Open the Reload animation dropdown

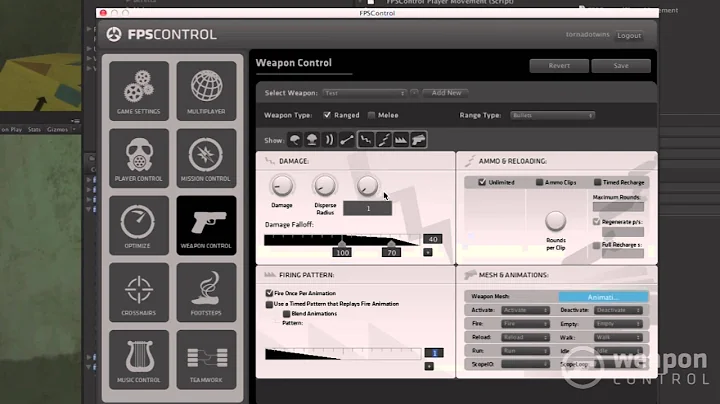click(525, 337)
